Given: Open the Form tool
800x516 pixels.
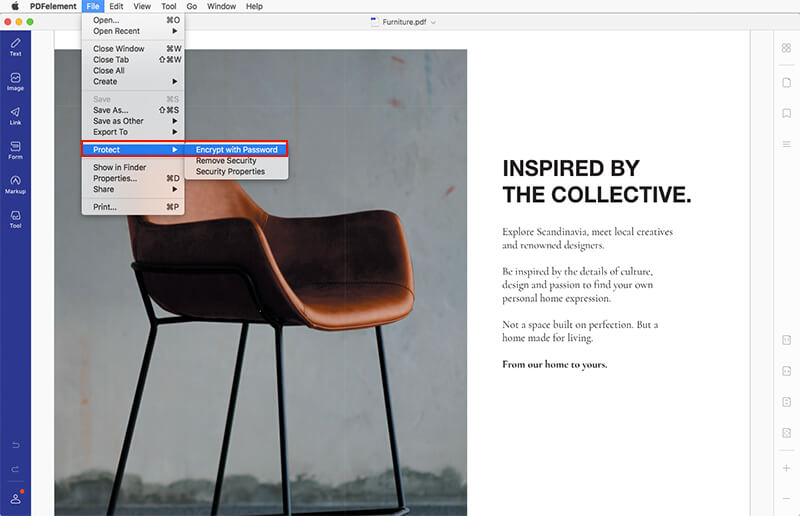Looking at the screenshot, I should coord(15,149).
